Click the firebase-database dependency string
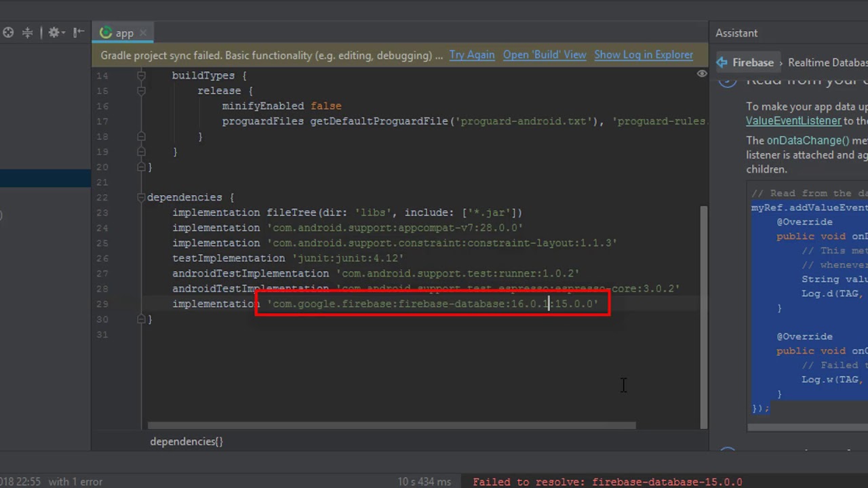The height and width of the screenshot is (488, 868). coord(433,304)
